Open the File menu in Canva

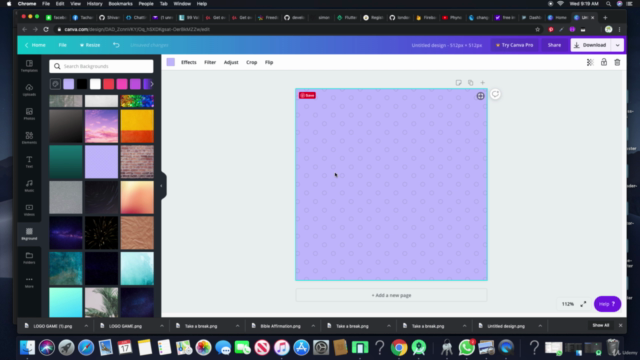tap(62, 45)
